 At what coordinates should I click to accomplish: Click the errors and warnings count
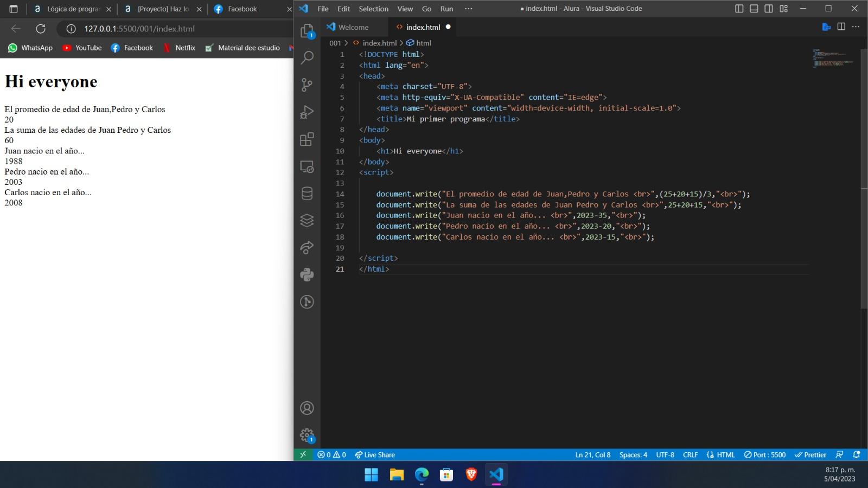tap(331, 454)
